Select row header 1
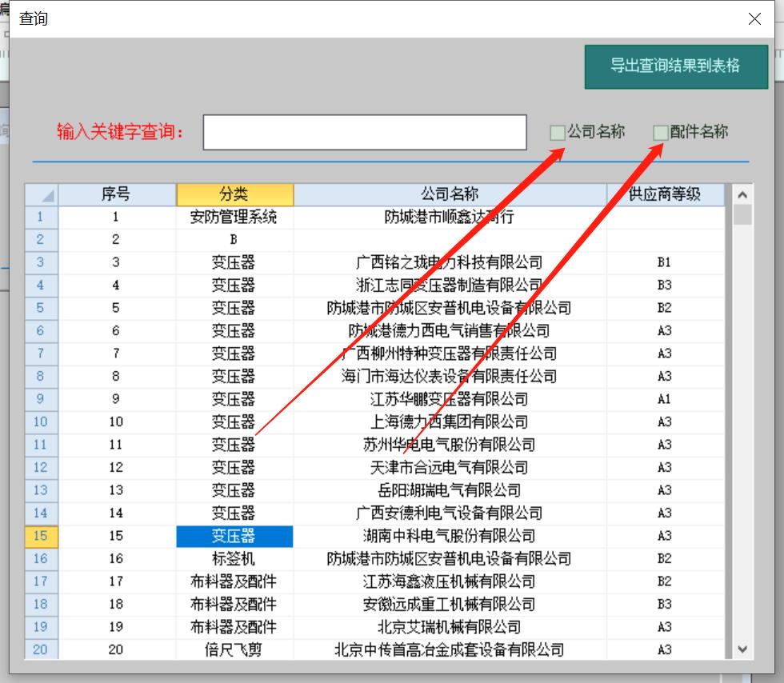Viewport: 784px width, 683px height. [42, 217]
